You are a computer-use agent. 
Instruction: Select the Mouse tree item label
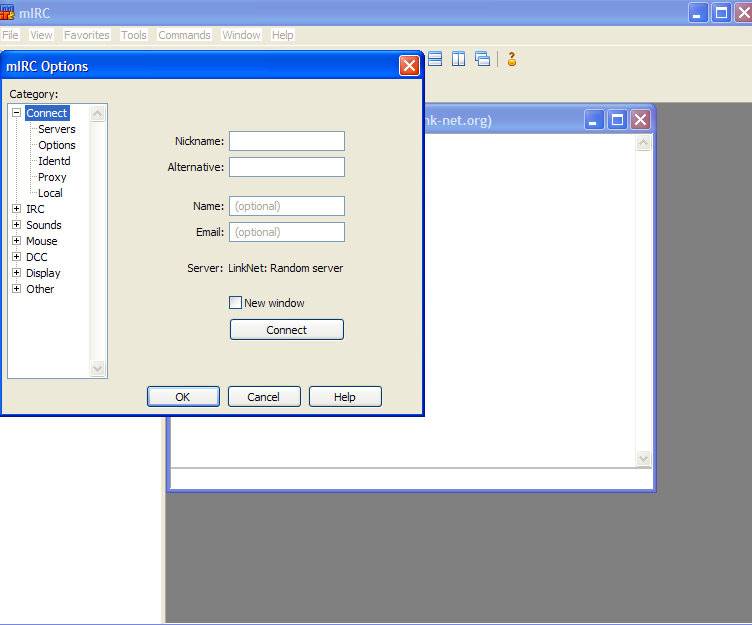tap(42, 241)
